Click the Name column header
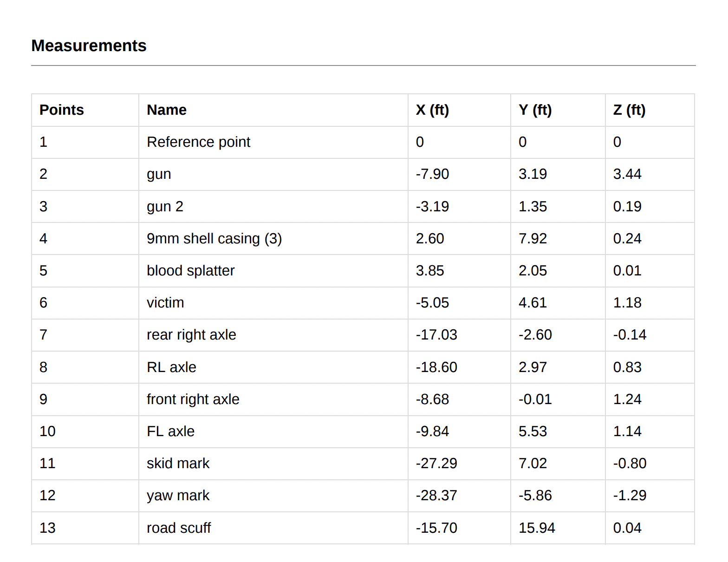 click(x=167, y=110)
